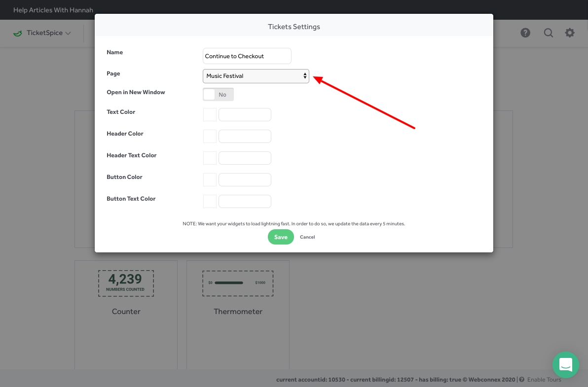
Task: Pick the Header Text Color swatch
Action: tap(210, 158)
